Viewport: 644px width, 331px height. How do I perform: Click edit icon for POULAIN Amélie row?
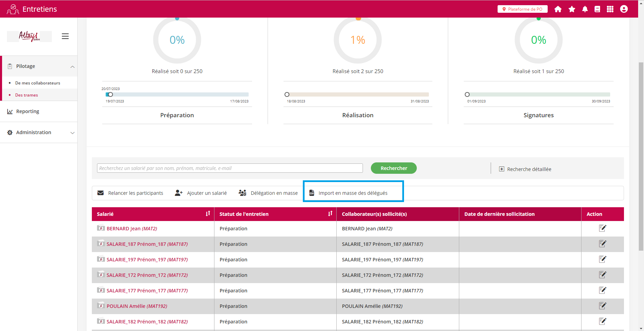point(602,306)
